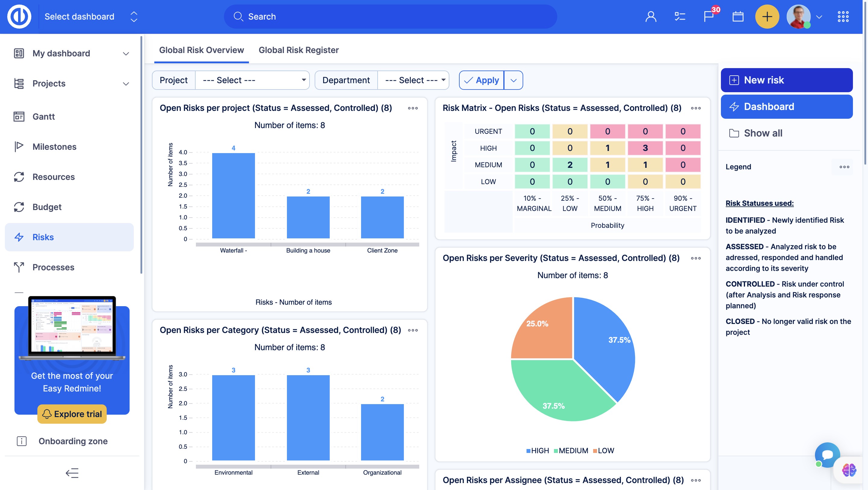The height and width of the screenshot is (490, 868).
Task: Click the yellow plus quick-add button
Action: coord(767,17)
